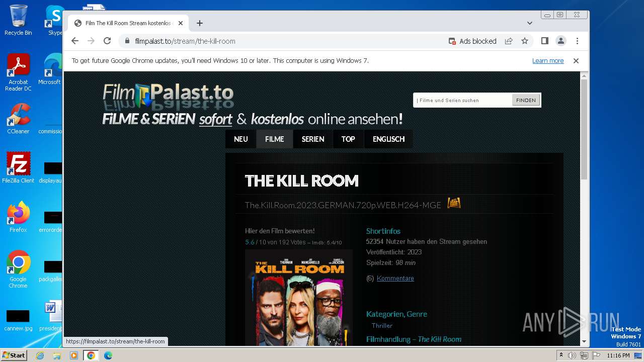
Task: Open the NEU menu tab
Action: [x=241, y=139]
